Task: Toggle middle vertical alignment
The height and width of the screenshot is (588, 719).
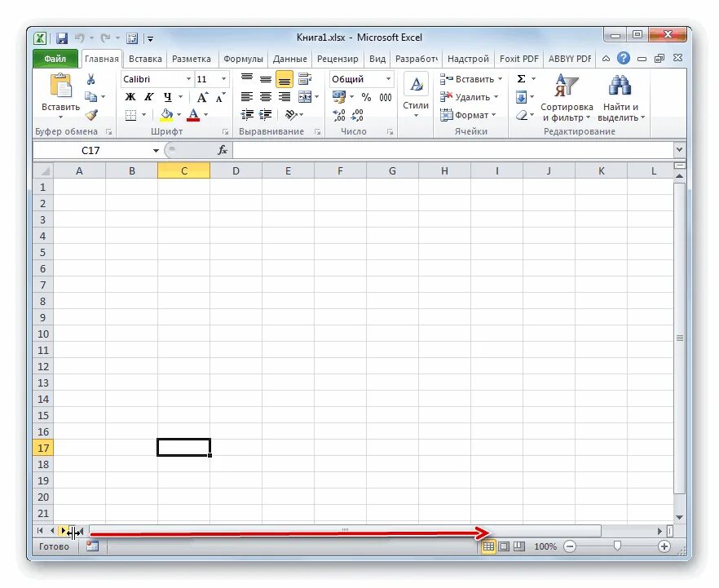Action: [x=266, y=79]
